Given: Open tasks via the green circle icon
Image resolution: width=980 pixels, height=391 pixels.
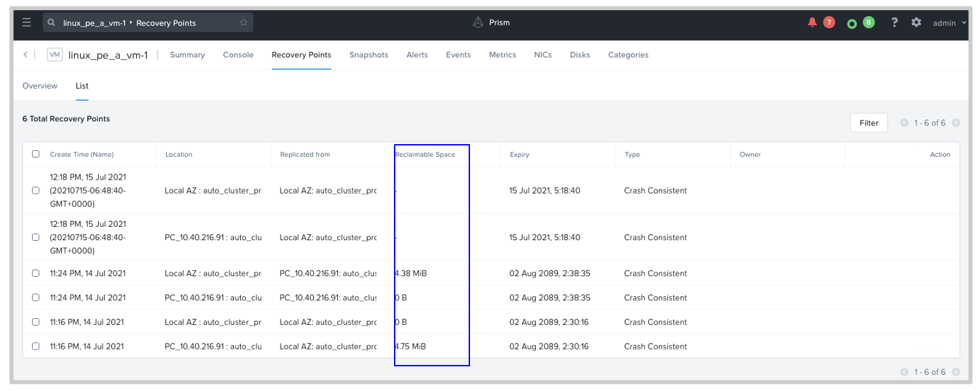Looking at the screenshot, I should click(851, 23).
